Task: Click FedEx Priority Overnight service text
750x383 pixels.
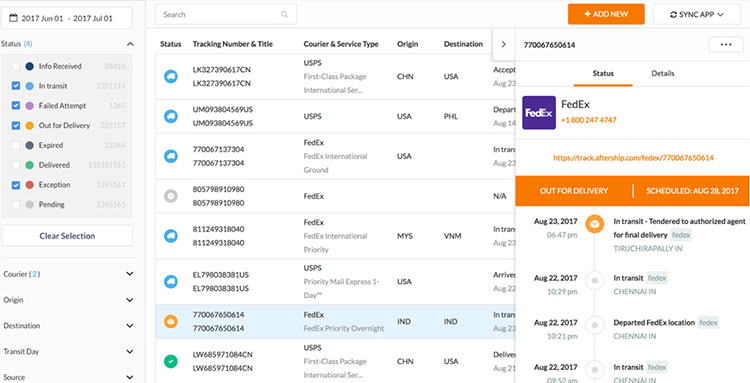Action: click(344, 328)
